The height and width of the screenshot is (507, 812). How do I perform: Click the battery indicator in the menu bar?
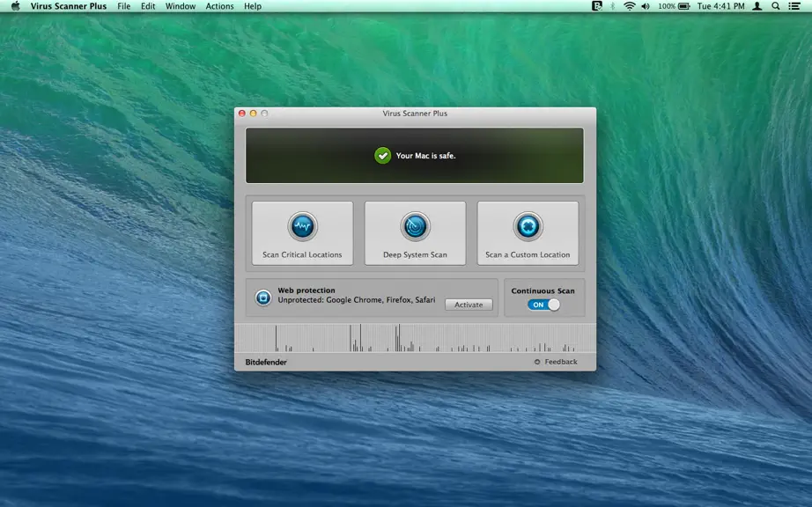click(674, 6)
